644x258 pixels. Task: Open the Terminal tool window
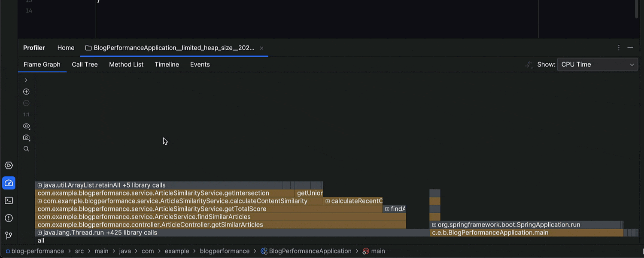9,200
